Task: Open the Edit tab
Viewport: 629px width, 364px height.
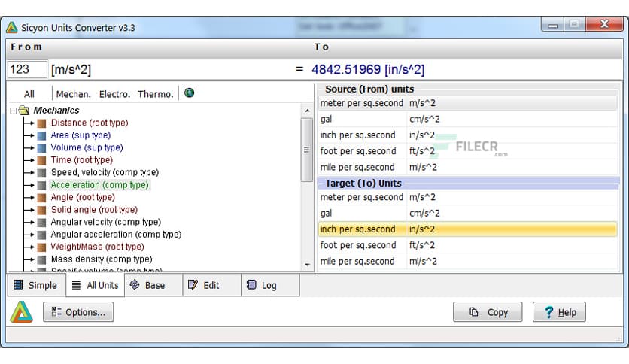Action: click(x=212, y=285)
